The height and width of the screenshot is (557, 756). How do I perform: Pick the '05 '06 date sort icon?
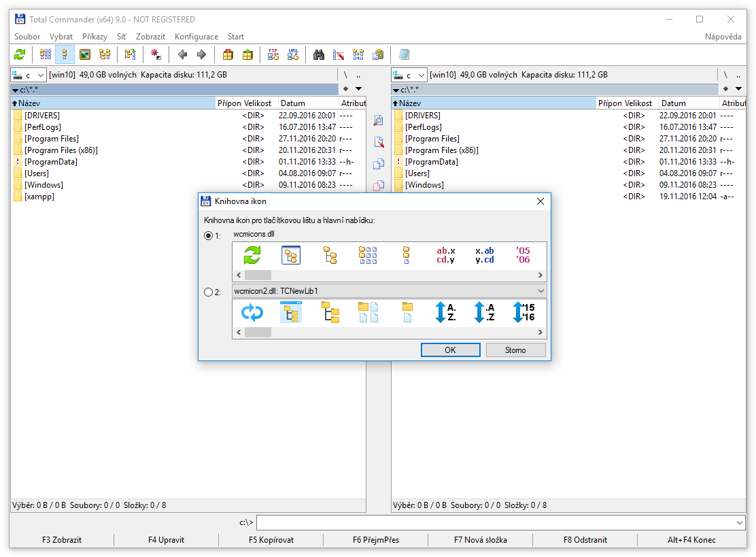523,255
